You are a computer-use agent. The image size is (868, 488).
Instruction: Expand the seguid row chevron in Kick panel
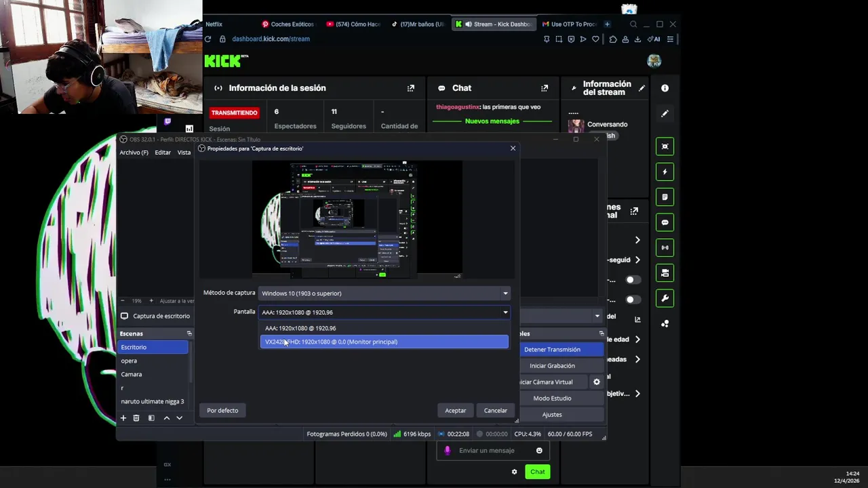(x=637, y=260)
